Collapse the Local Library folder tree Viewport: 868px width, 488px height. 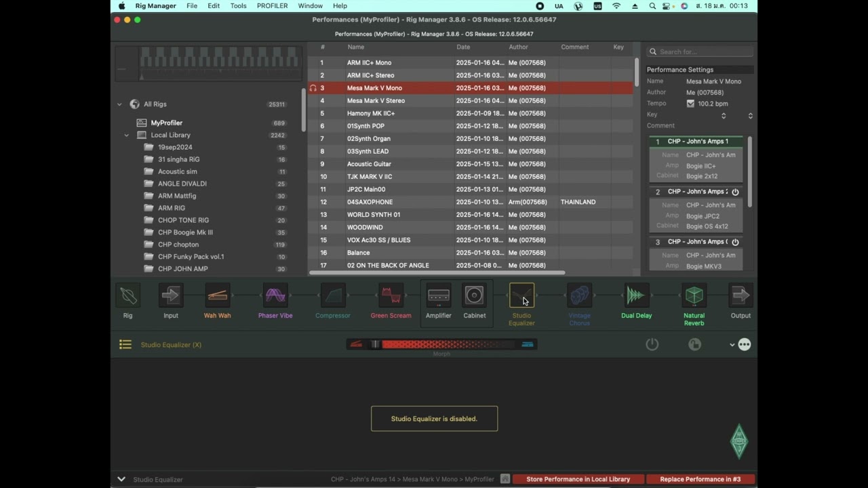[126, 135]
